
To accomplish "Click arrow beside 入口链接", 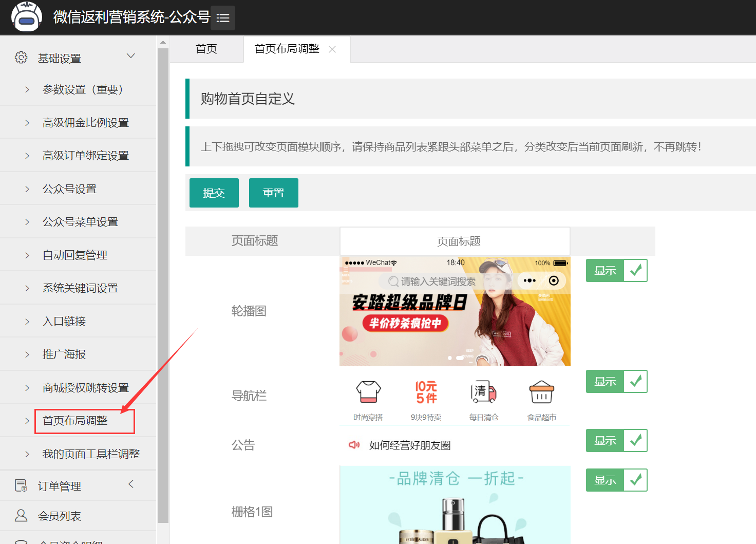I will click(x=27, y=322).
